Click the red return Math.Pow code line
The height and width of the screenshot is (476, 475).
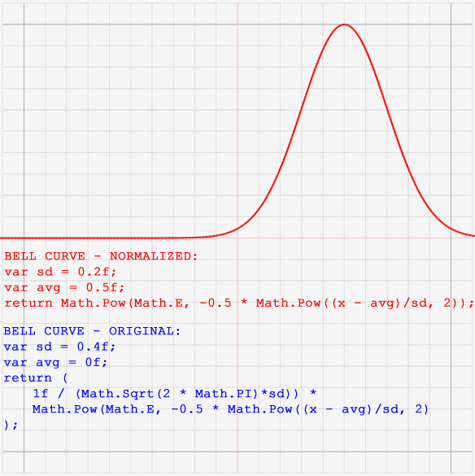pyautogui.click(x=239, y=304)
